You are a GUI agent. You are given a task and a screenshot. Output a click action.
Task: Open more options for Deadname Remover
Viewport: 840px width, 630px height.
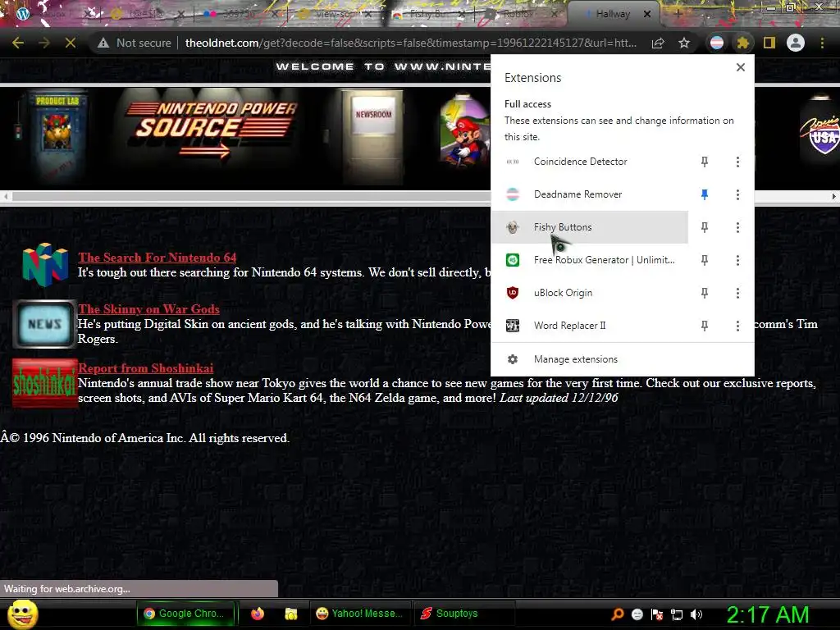tap(737, 194)
